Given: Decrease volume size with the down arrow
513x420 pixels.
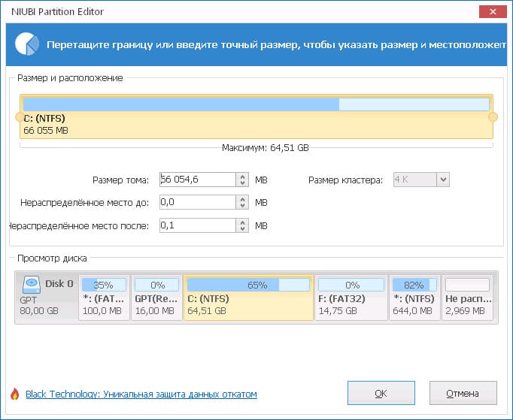Looking at the screenshot, I should coord(242,183).
